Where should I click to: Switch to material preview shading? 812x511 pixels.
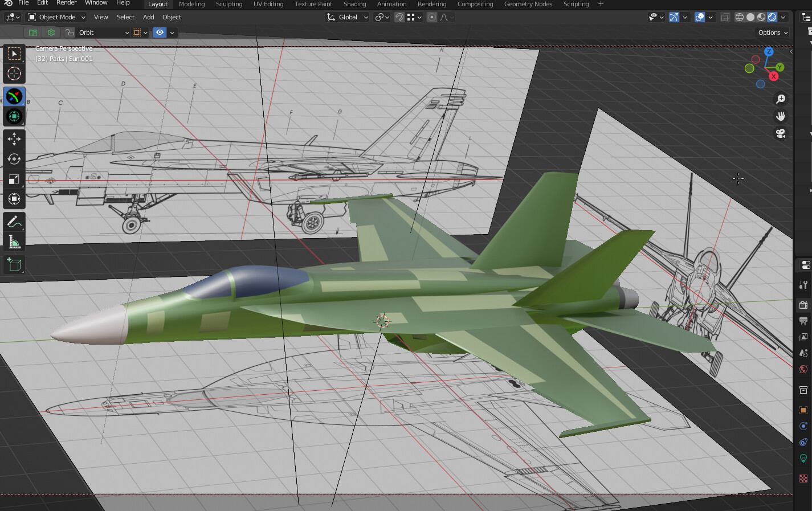(761, 17)
